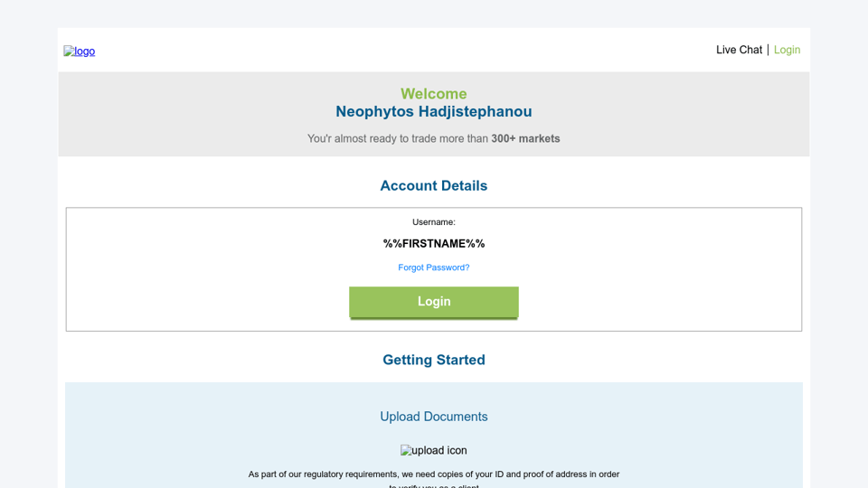Open Live Chat from the header
This screenshot has height=488, width=868.
tap(739, 50)
